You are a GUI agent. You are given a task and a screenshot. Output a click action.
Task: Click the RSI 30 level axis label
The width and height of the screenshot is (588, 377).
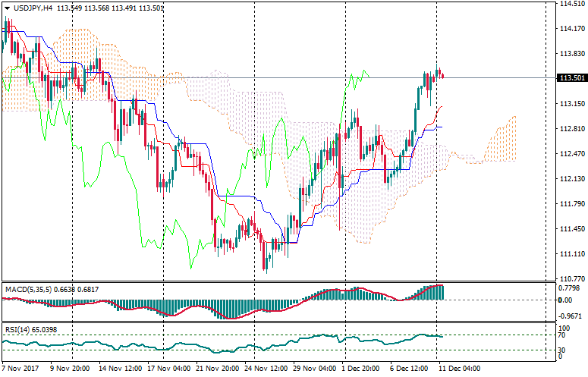click(562, 350)
